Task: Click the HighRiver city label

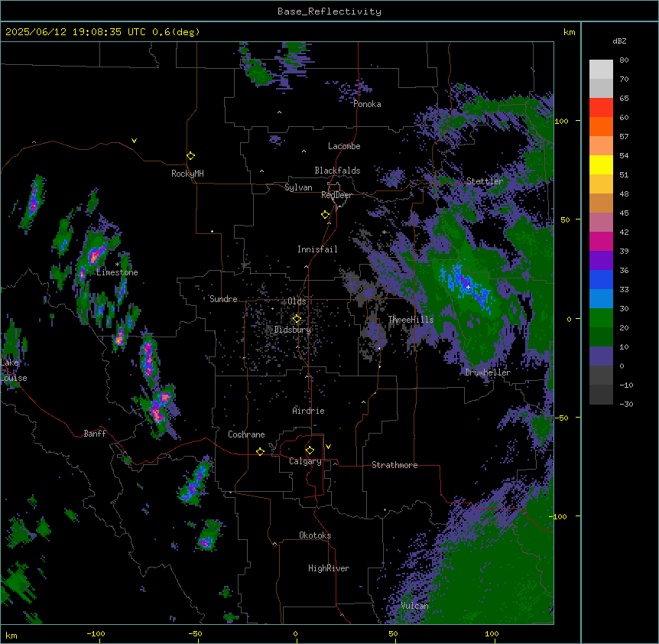Action: pos(329,568)
